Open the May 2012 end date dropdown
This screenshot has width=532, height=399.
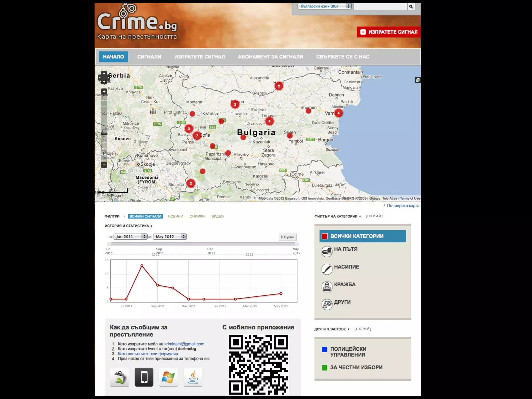click(x=170, y=237)
